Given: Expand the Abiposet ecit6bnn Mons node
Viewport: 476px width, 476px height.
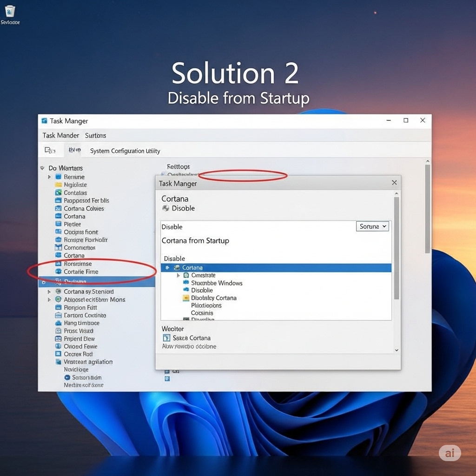Looking at the screenshot, I should 49,299.
